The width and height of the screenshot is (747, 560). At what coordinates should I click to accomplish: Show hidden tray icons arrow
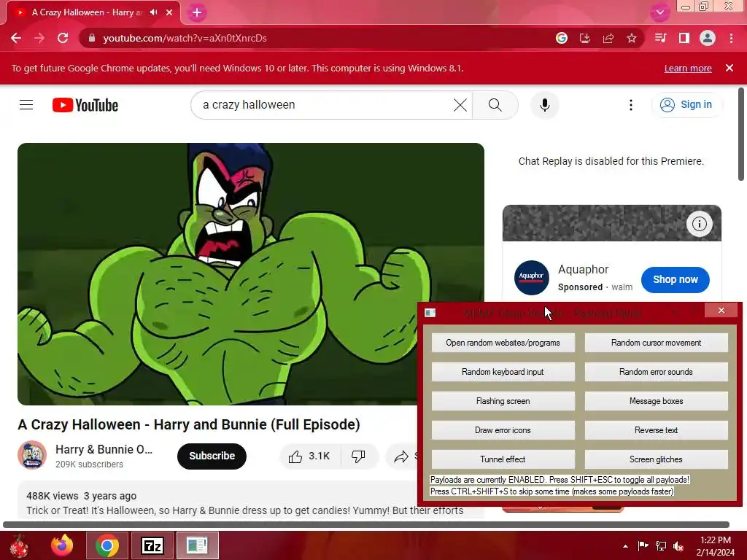click(x=625, y=546)
